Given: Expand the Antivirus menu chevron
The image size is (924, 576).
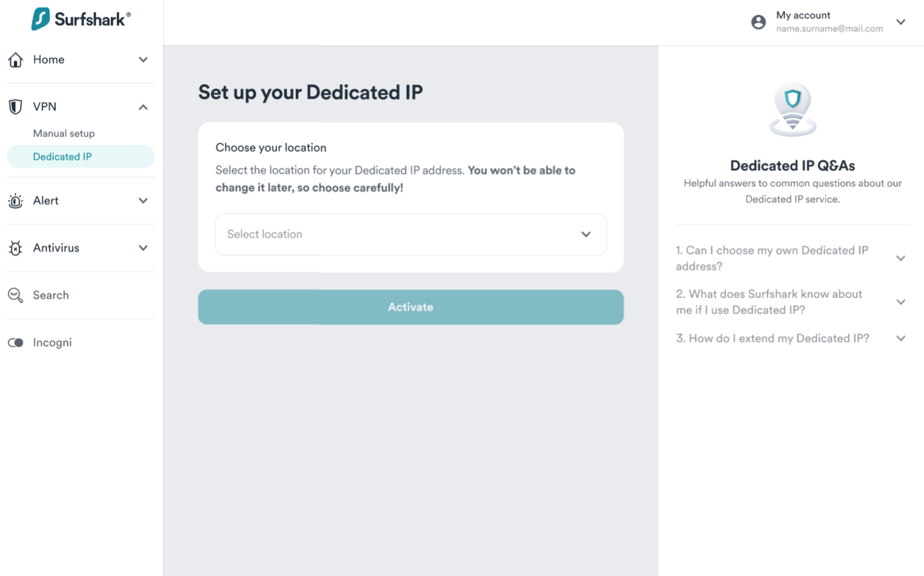Looking at the screenshot, I should (143, 248).
